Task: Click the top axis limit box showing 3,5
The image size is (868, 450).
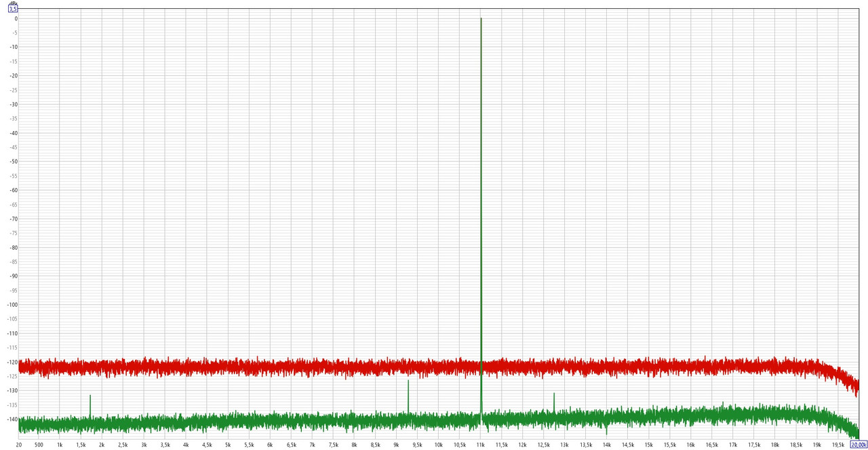Action: coord(13,9)
